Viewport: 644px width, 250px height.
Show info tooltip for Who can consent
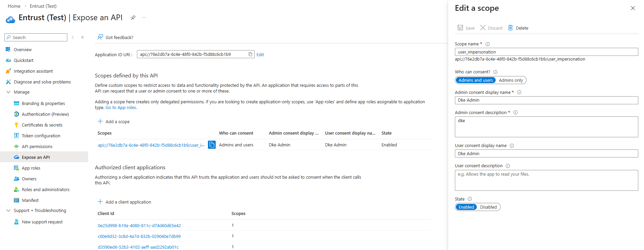coord(495,72)
